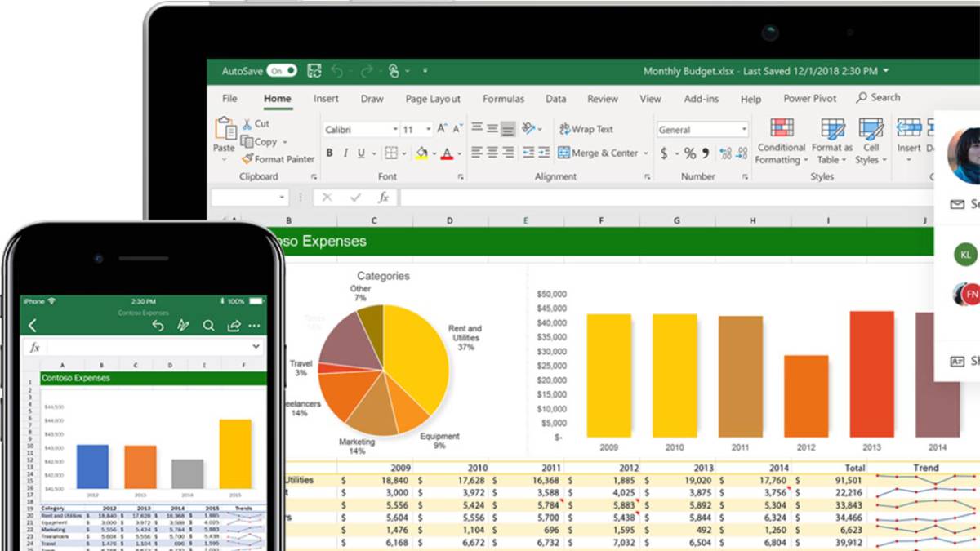
Task: Click the Increase Indent icon
Action: [x=544, y=153]
